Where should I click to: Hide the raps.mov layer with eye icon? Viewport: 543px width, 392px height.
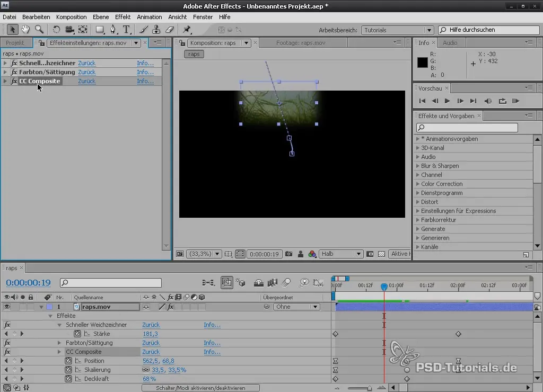coord(7,307)
